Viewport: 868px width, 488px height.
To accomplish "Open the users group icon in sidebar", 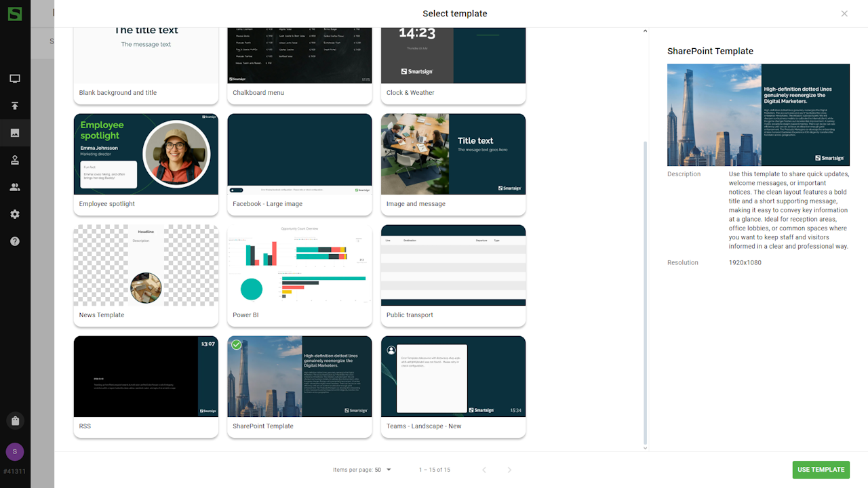I will tap(15, 187).
